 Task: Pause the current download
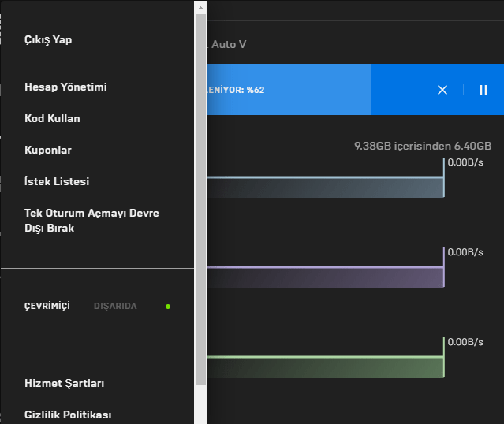483,90
